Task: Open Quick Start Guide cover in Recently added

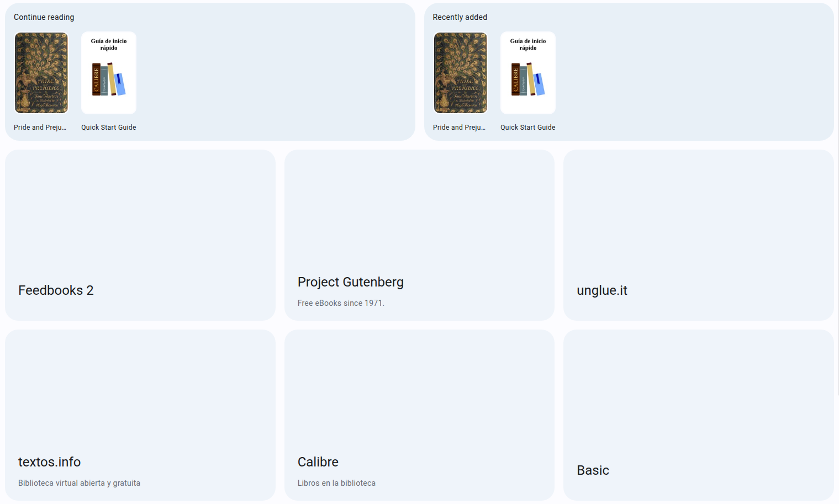Action: (x=528, y=73)
